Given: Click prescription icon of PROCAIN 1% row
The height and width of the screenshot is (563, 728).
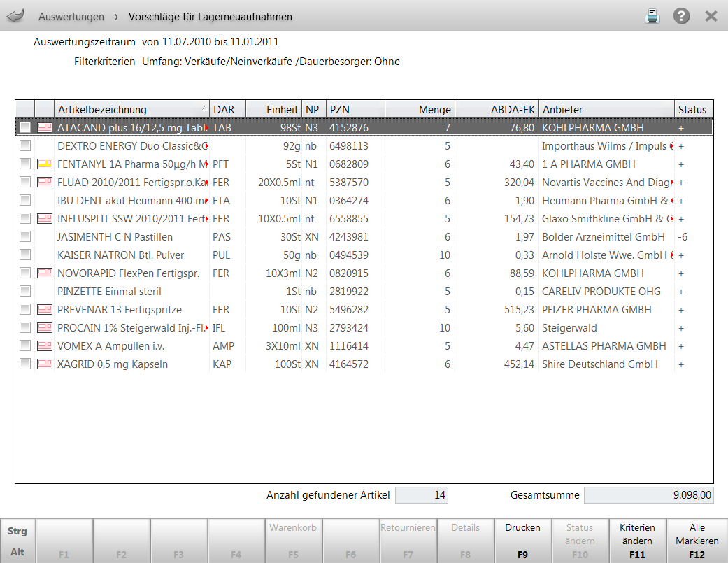Looking at the screenshot, I should 45,328.
